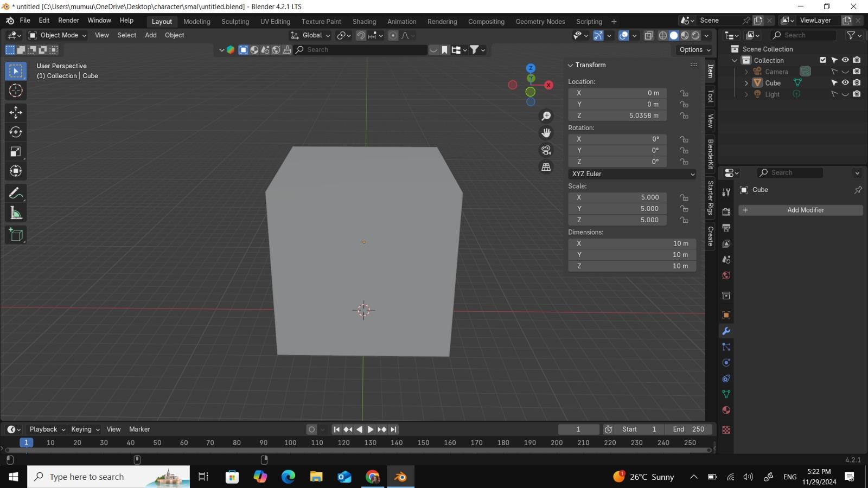Select the Annotate tool
Screen dimensions: 868x488
pyautogui.click(x=16, y=194)
